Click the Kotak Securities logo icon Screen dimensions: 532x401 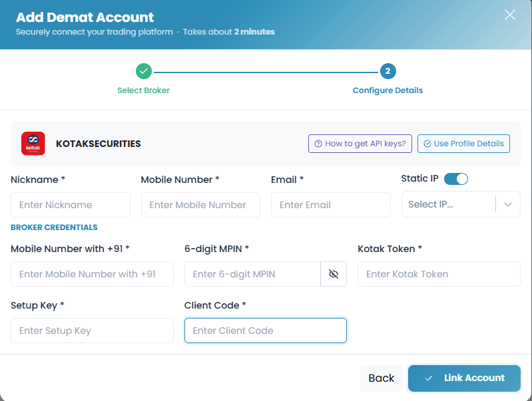pos(33,144)
